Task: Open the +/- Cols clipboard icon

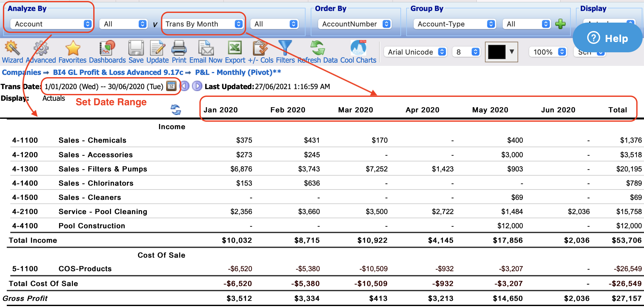Action: click(260, 48)
